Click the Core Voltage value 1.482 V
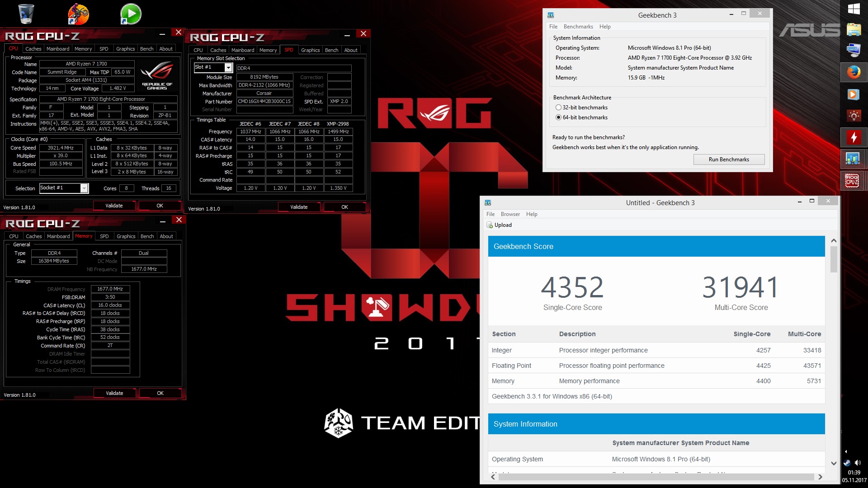Viewport: 868px width, 488px height. 118,89
